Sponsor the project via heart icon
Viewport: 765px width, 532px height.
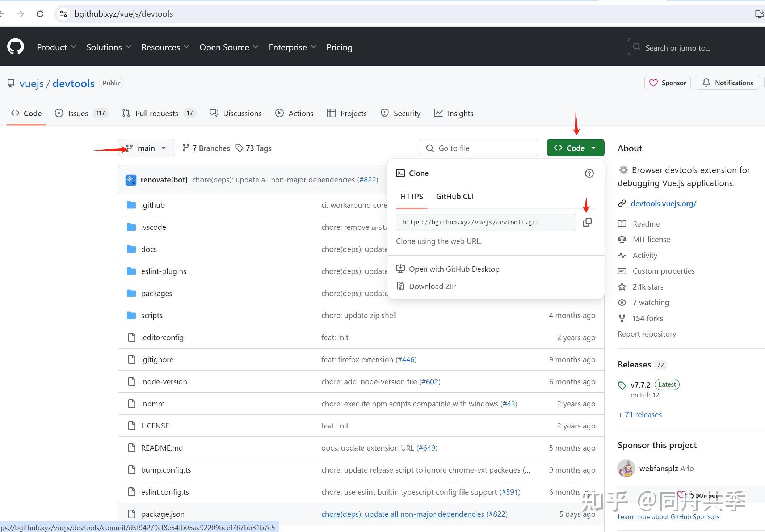(x=653, y=83)
